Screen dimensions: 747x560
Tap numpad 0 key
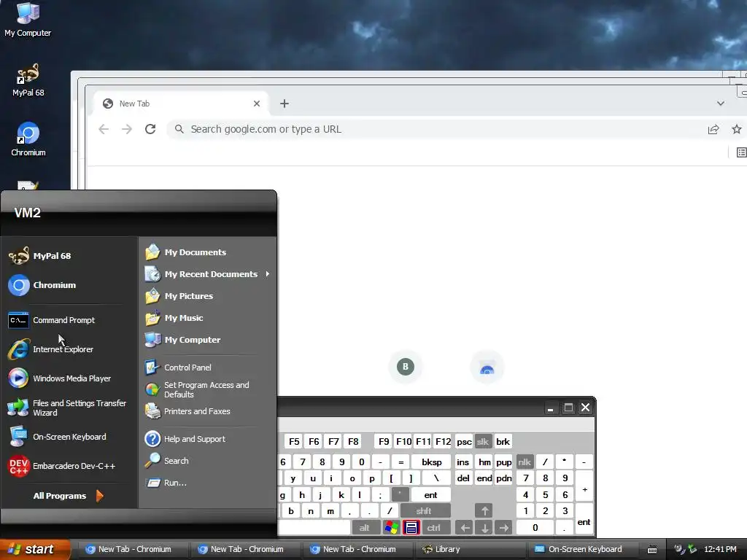click(x=535, y=528)
